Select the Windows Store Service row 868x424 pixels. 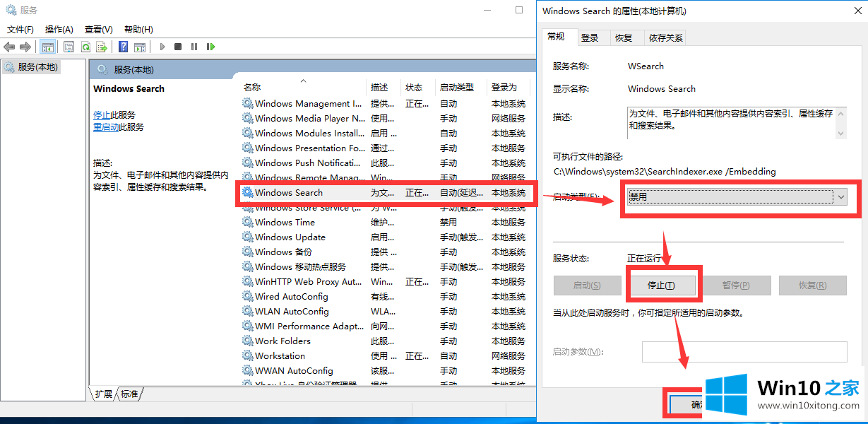tap(387, 208)
